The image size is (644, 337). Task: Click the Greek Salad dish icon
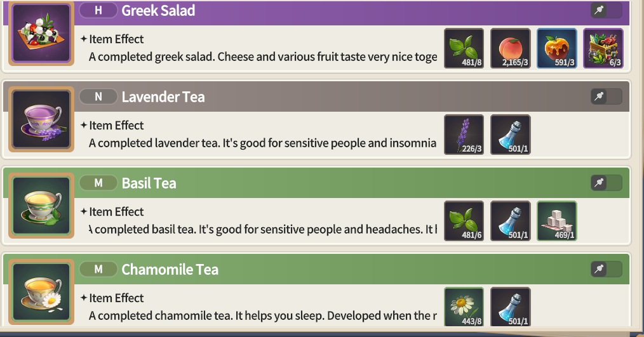click(x=41, y=33)
